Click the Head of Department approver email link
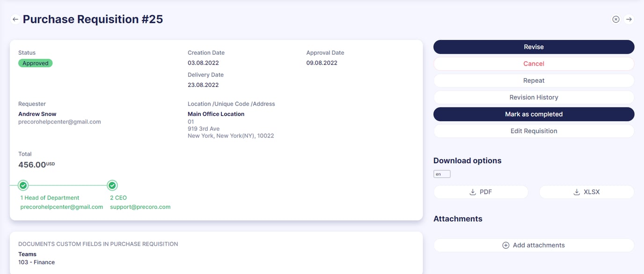The image size is (644, 274). [x=61, y=206]
